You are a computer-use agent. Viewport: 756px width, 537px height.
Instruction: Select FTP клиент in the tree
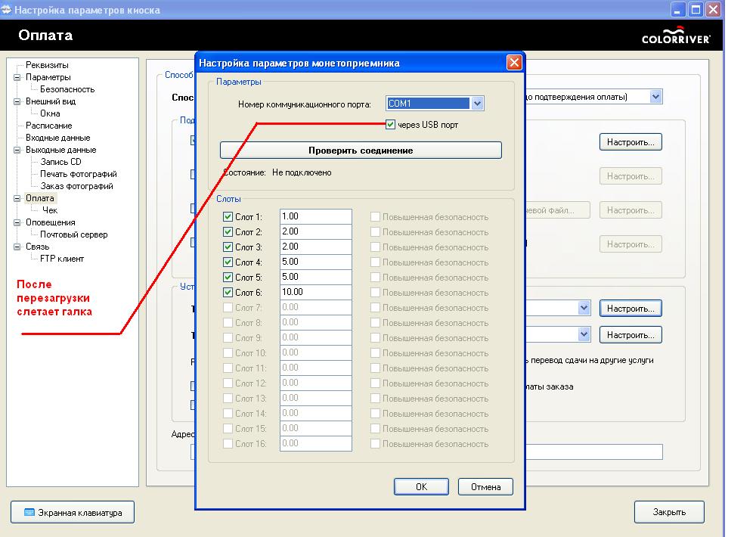(62, 259)
